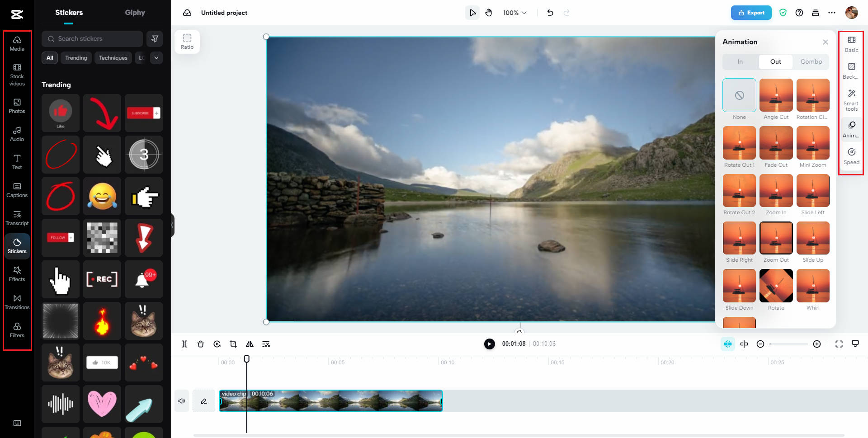The image size is (868, 438).
Task: Select the Text tool in sidebar
Action: point(17,161)
